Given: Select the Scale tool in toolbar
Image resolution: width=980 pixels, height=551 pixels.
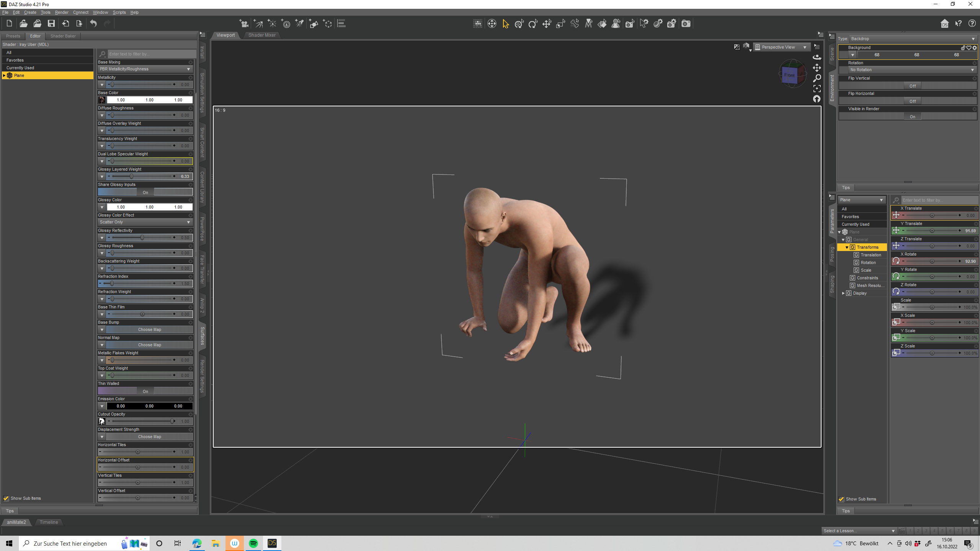Looking at the screenshot, I should coord(560,24).
